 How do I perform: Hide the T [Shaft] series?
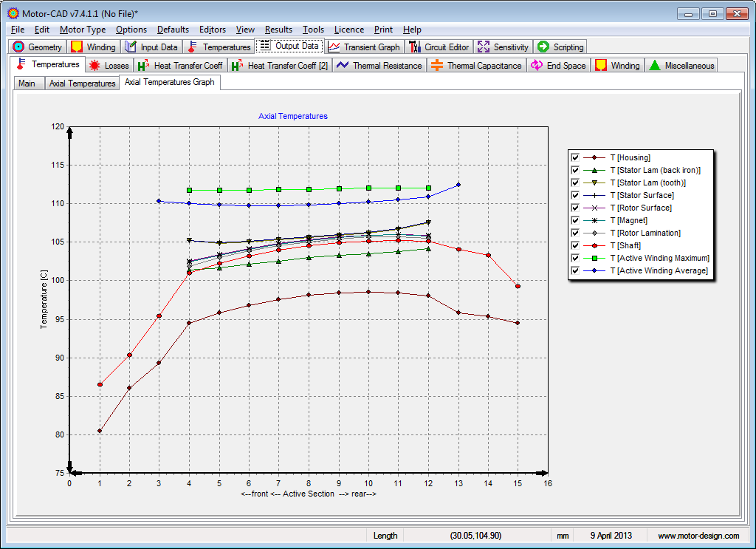(575, 245)
